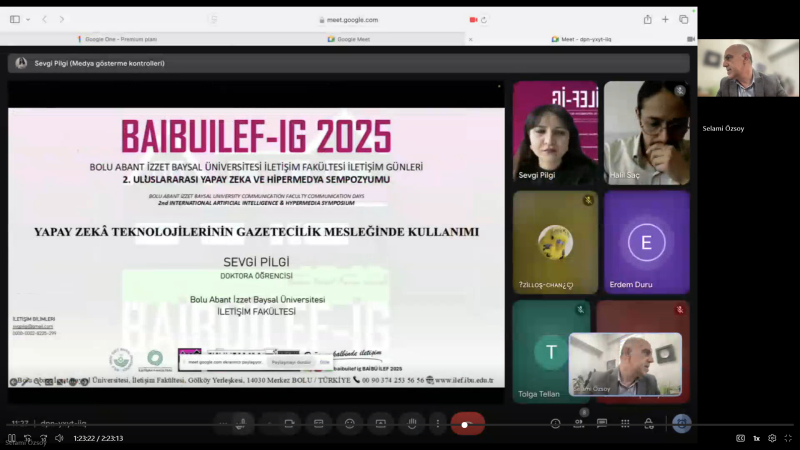
Task: Skip forward using the forward icon
Action: [43, 438]
